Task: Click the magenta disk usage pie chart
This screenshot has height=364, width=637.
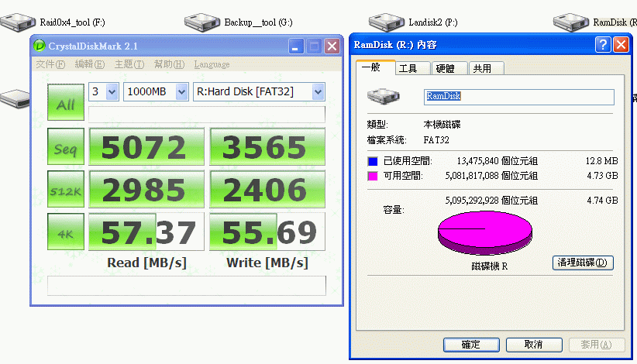Action: 484,232
